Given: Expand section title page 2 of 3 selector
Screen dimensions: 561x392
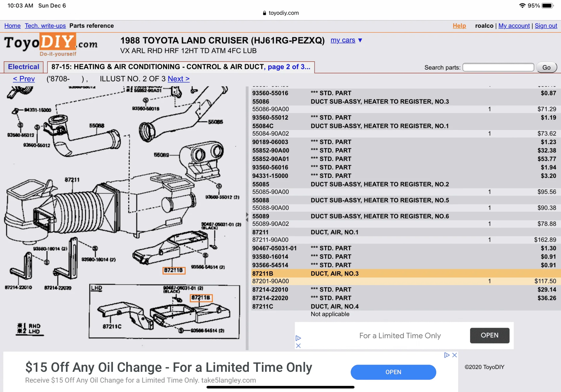Looking at the screenshot, I should [x=289, y=67].
